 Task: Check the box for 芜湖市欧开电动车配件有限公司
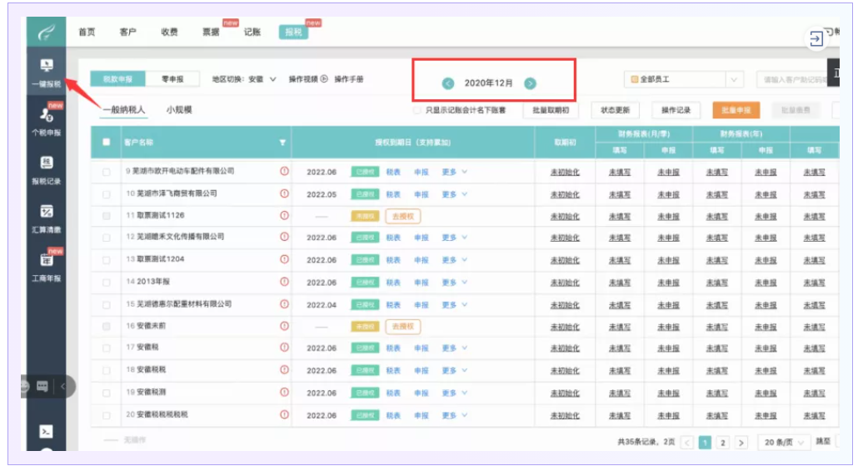click(x=106, y=172)
